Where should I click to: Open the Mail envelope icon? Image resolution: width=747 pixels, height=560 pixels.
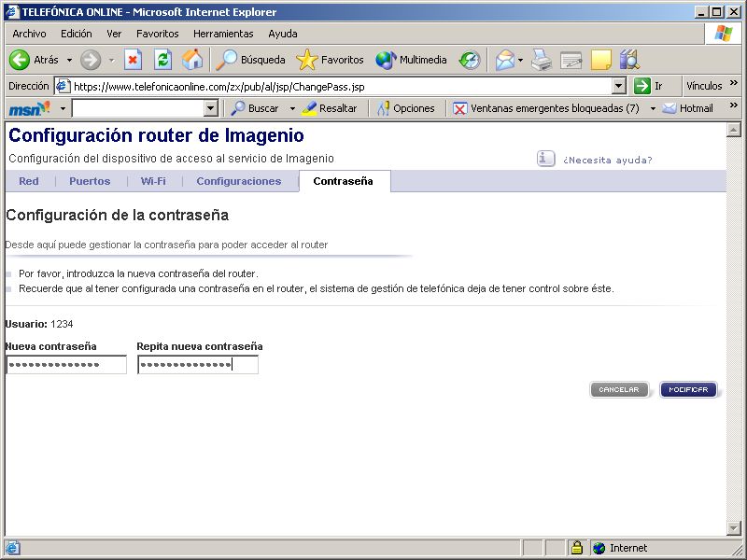(x=505, y=60)
